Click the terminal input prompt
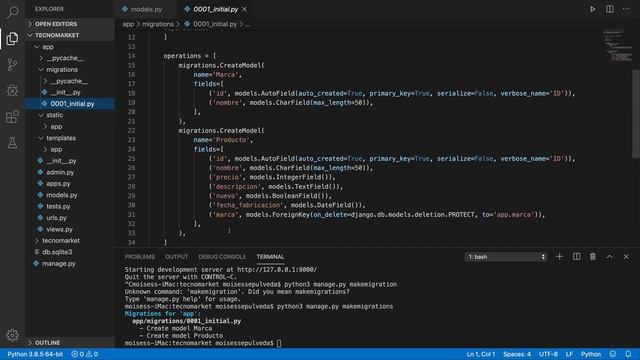Screen dimensions: 640x360 tap(279, 343)
